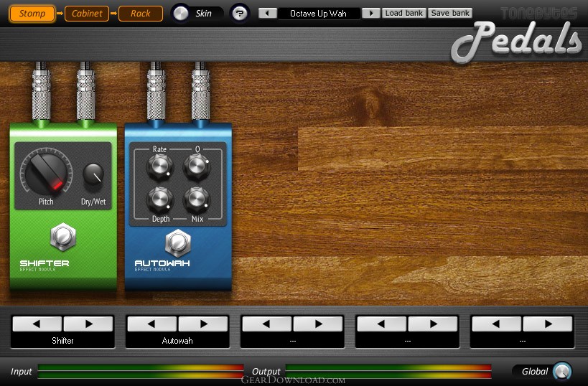Adjust the Autowah Rate knob
Image resolution: width=588 pixels, height=386 pixels.
160,166
